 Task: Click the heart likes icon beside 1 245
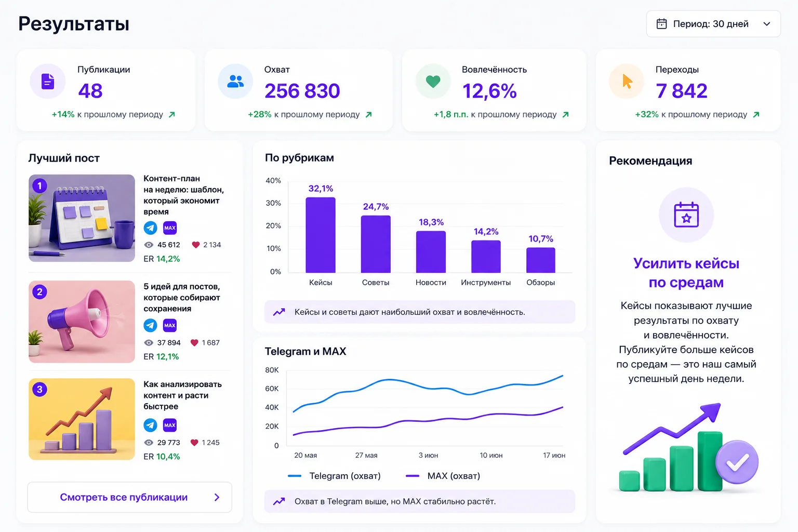195,443
